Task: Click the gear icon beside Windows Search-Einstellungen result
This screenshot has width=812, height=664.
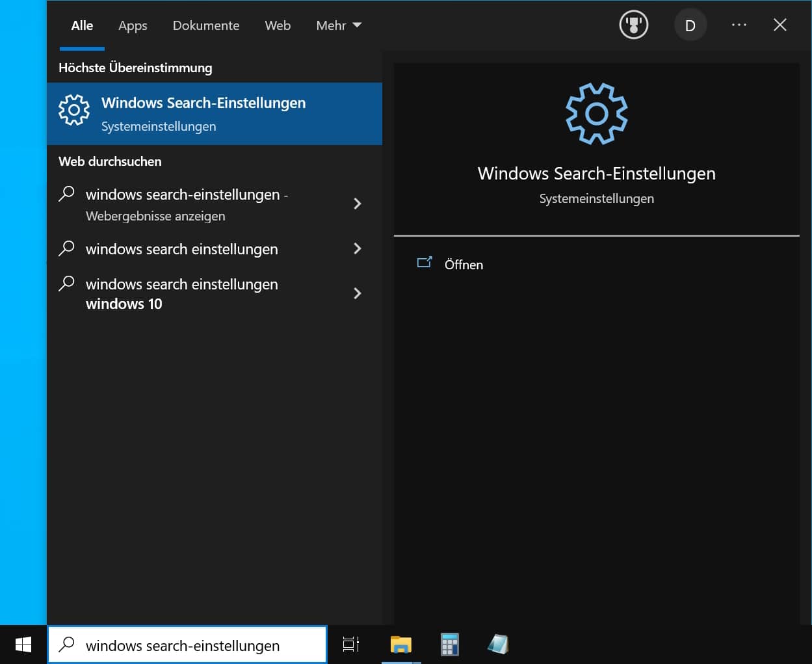Action: pyautogui.click(x=74, y=110)
